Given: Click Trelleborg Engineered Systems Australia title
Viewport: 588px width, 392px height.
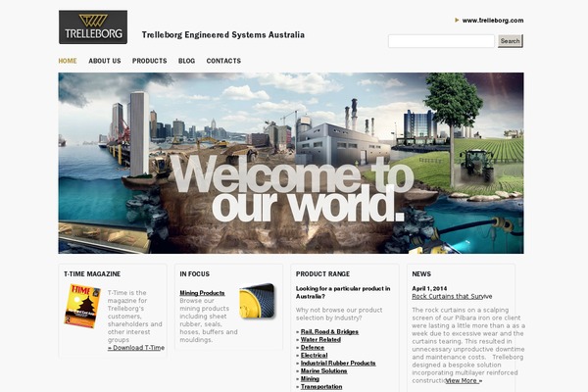Looking at the screenshot, I should coord(223,35).
